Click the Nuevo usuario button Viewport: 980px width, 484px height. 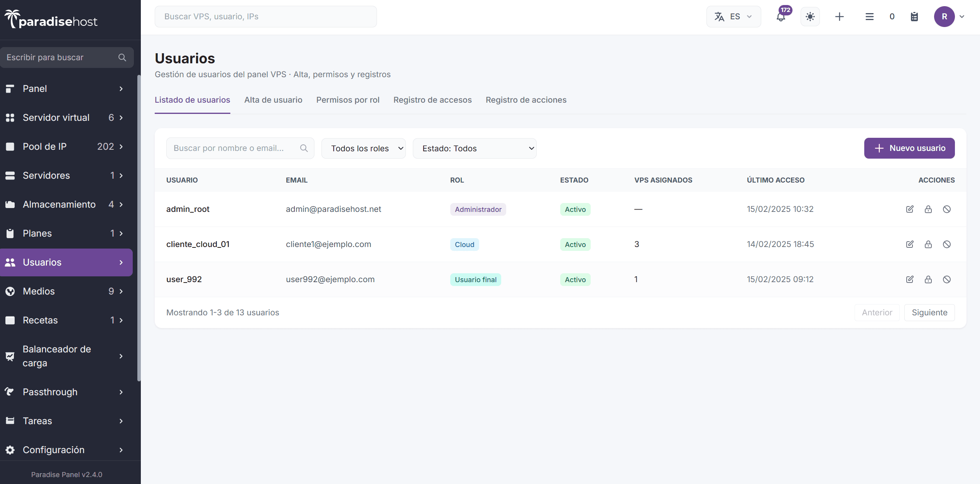click(x=909, y=148)
